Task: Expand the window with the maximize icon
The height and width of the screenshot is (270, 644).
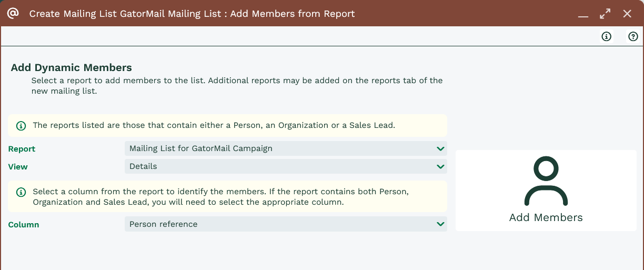Action: [605, 14]
